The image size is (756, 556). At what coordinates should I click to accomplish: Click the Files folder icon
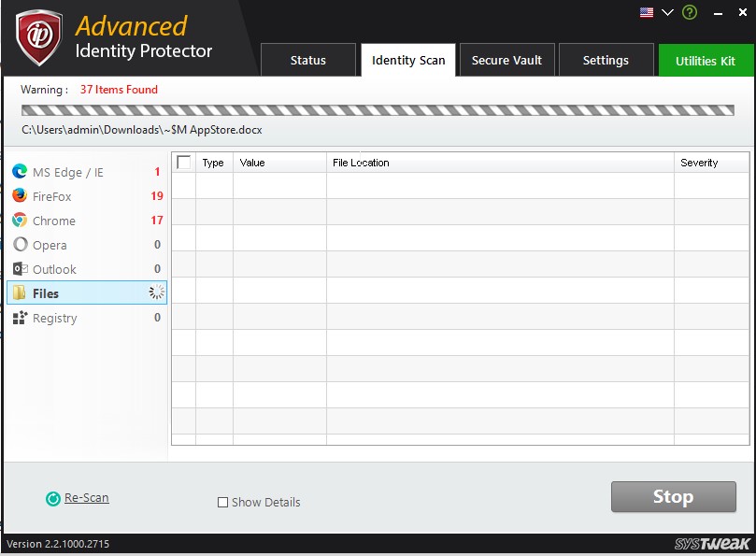pos(20,293)
